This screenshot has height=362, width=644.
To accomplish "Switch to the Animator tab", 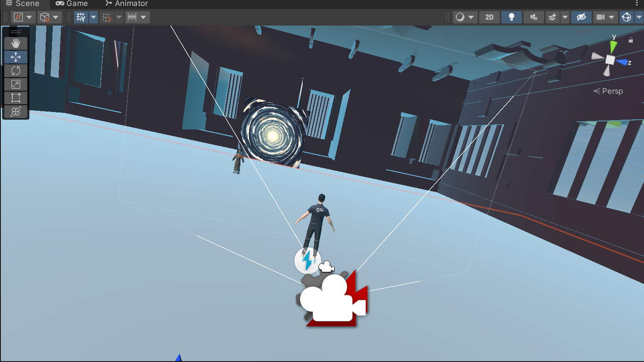I will [127, 4].
